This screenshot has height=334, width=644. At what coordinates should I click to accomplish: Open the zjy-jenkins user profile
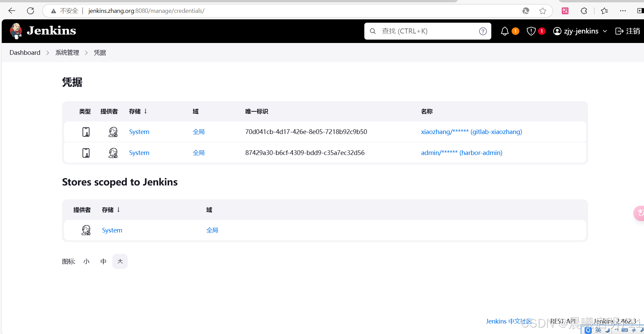click(x=576, y=31)
